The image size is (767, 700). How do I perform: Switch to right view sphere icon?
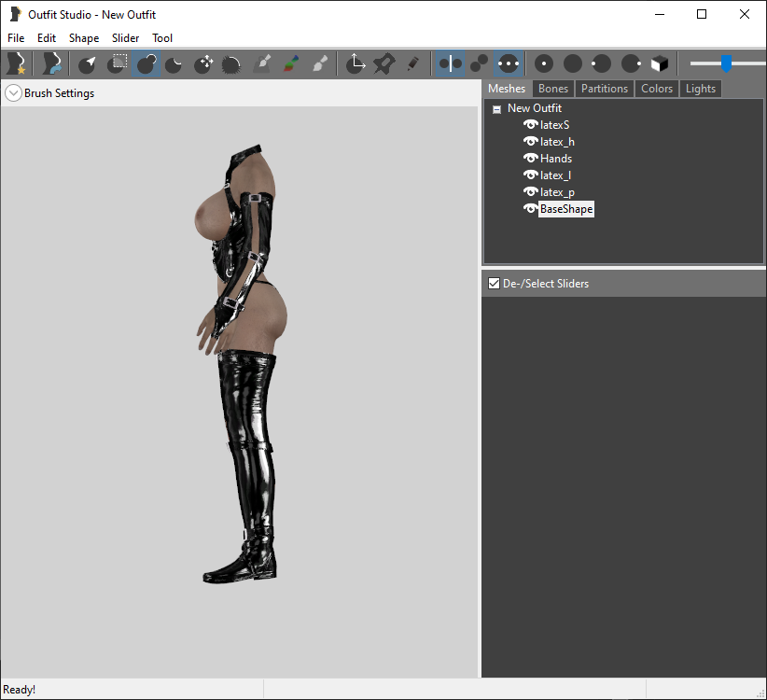631,63
